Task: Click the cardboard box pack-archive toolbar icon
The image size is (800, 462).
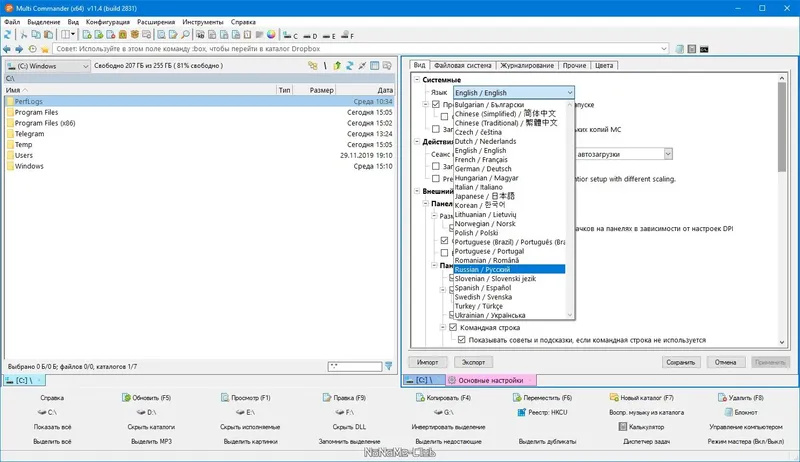Action: pos(135,35)
